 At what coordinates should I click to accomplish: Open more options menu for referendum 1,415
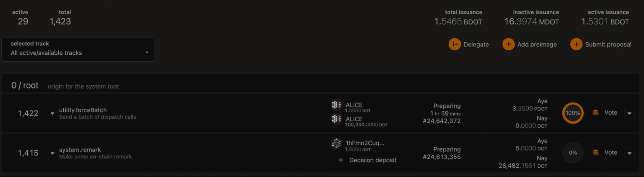click(x=629, y=153)
